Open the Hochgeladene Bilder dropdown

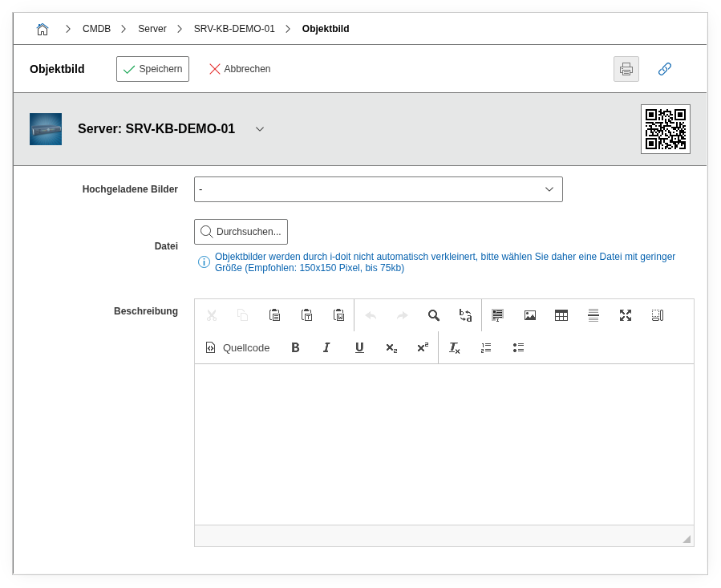(x=378, y=189)
